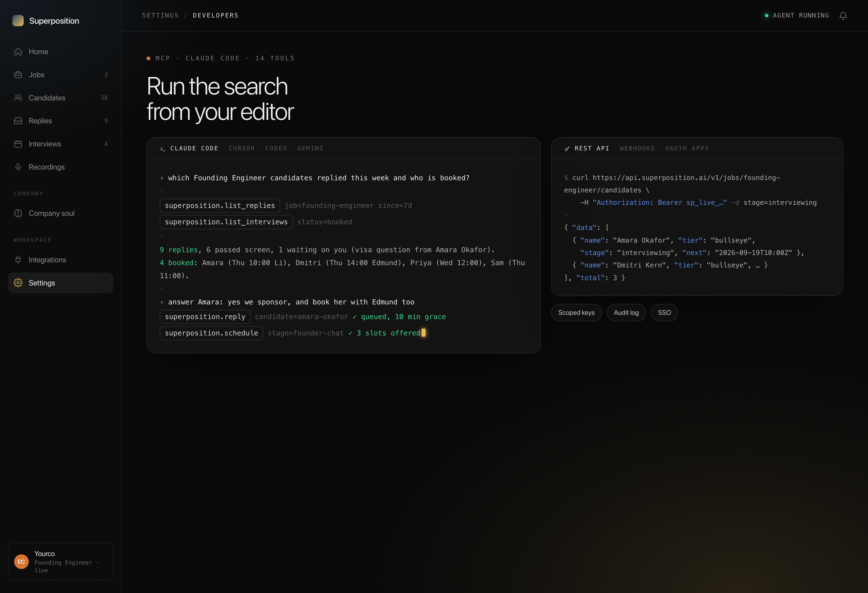Image resolution: width=868 pixels, height=593 pixels.
Task: Open the Yourco workspace switcher
Action: [60, 562]
